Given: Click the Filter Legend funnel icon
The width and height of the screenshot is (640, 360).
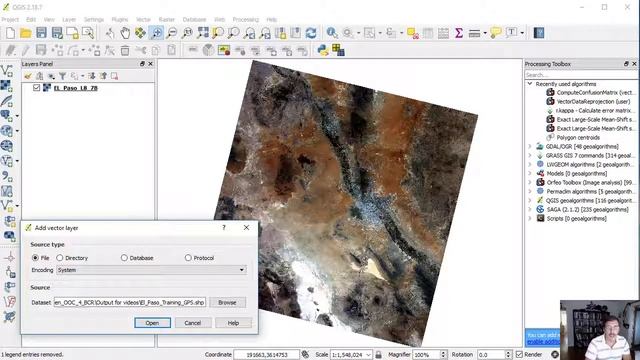Looking at the screenshot, I should point(62,76).
